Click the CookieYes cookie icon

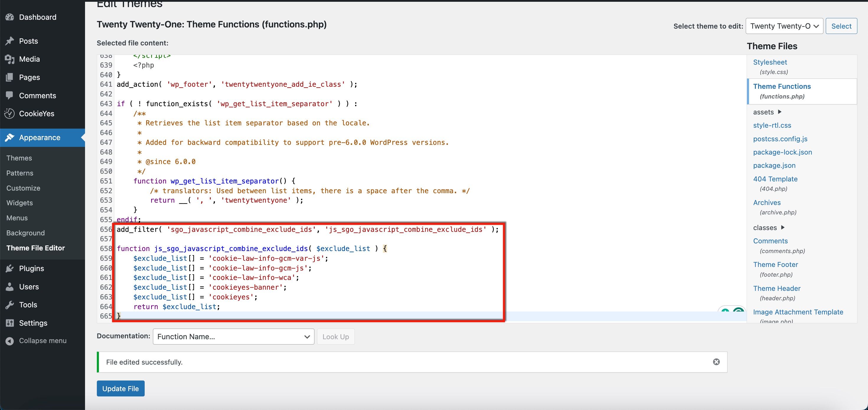click(x=9, y=114)
